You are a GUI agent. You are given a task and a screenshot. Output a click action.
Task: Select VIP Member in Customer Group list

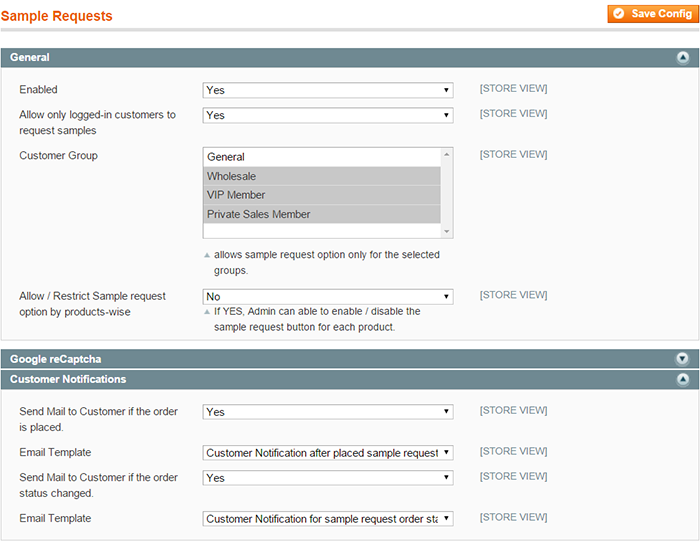click(322, 195)
